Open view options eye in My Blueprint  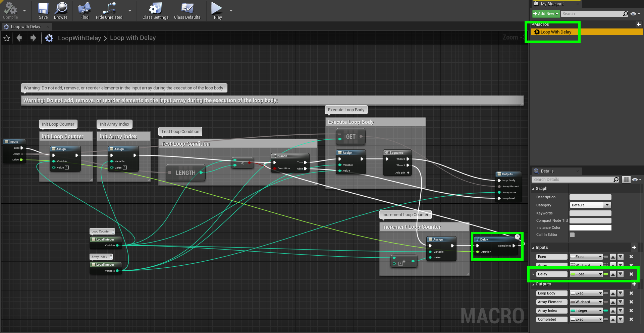[x=635, y=14]
